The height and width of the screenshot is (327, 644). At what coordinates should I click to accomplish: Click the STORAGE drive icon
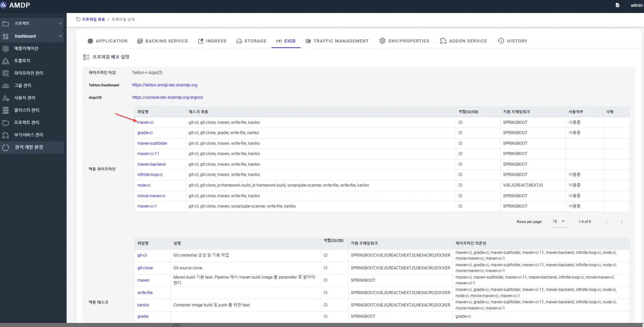pos(239,41)
